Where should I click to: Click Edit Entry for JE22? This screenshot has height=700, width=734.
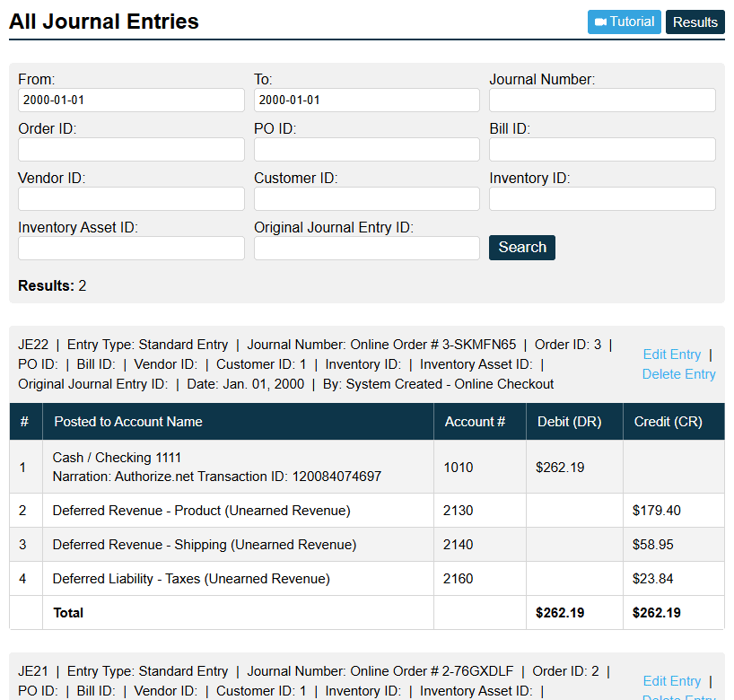coord(672,354)
